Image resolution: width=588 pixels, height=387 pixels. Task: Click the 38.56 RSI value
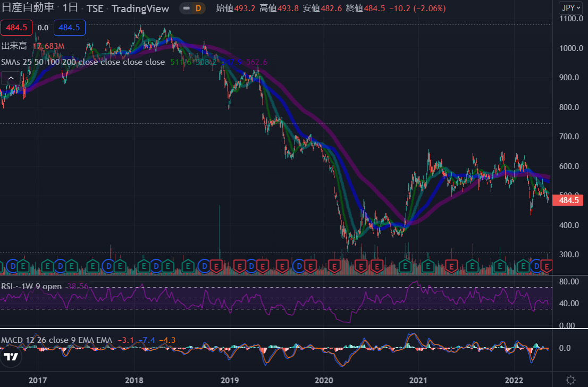click(x=77, y=287)
